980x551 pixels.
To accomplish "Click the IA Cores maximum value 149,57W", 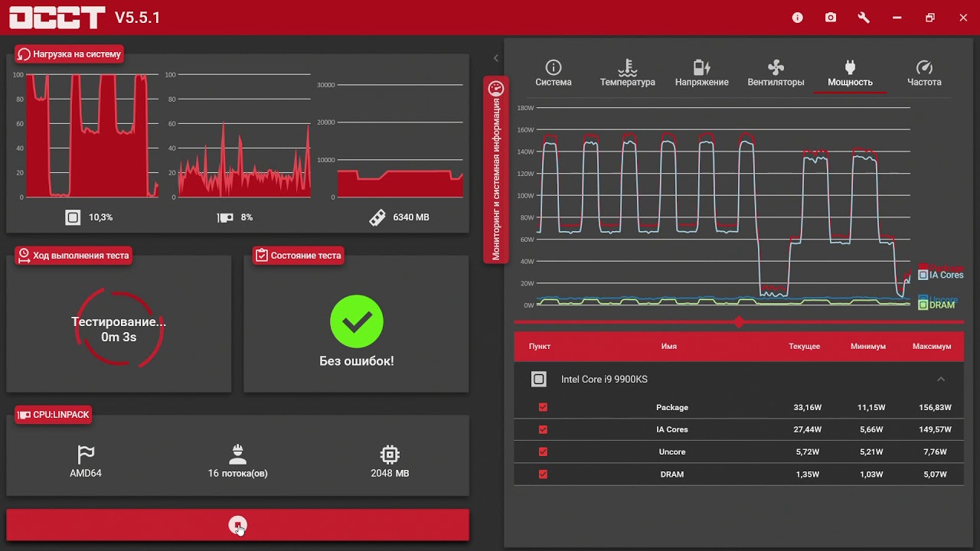I will [935, 429].
